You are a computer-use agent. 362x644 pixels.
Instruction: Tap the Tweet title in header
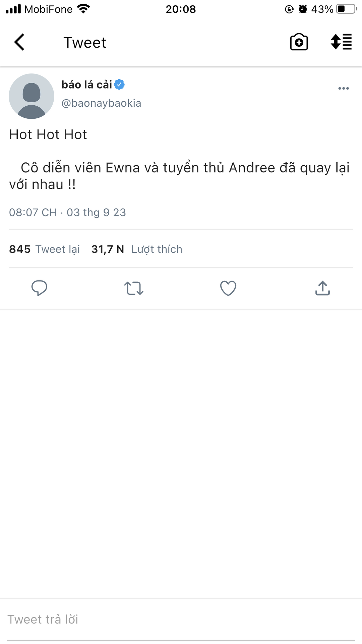[x=85, y=43]
